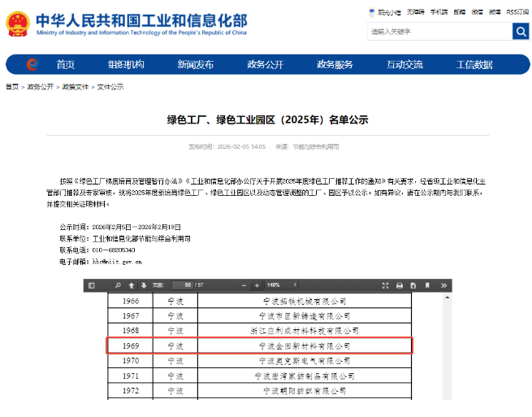This screenshot has height=417, width=532.
Task: Open the 140% zoom level dropdown
Action: pos(282,285)
